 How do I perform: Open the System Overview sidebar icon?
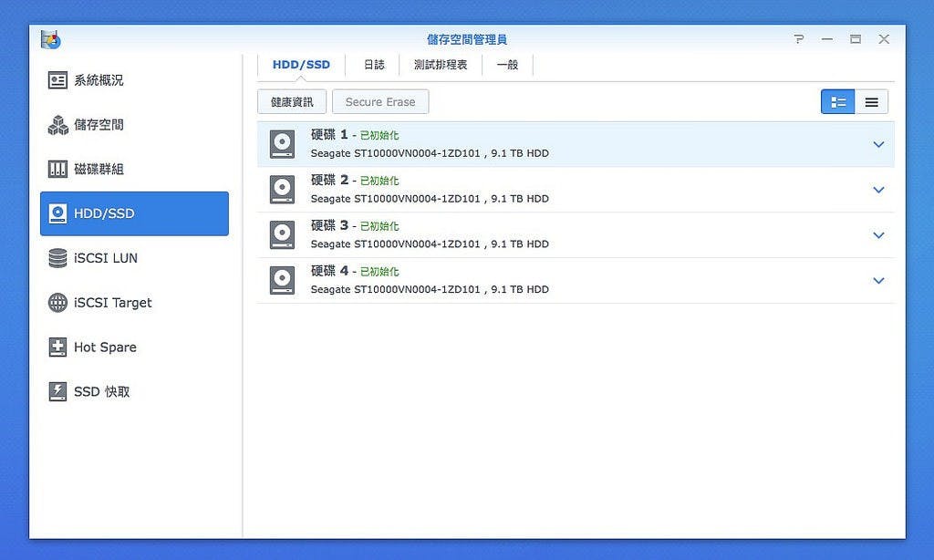(57, 80)
